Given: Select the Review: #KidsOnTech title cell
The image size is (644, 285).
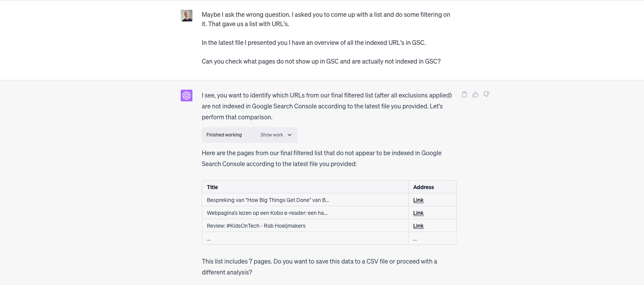Looking at the screenshot, I should tap(256, 226).
